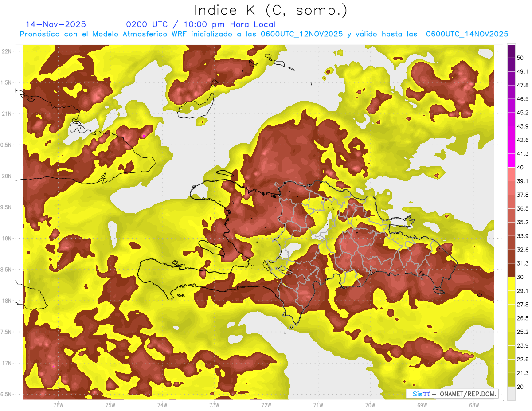This screenshot has width=532, height=411.
Task: Select the olive legend swatch between 20 and 21.3
Action: [x=511, y=380]
